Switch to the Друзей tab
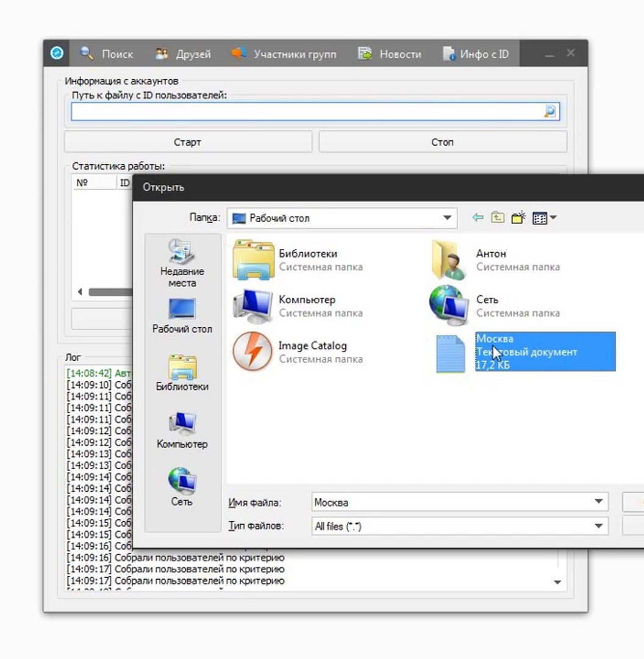This screenshot has height=659, width=644. coord(183,54)
